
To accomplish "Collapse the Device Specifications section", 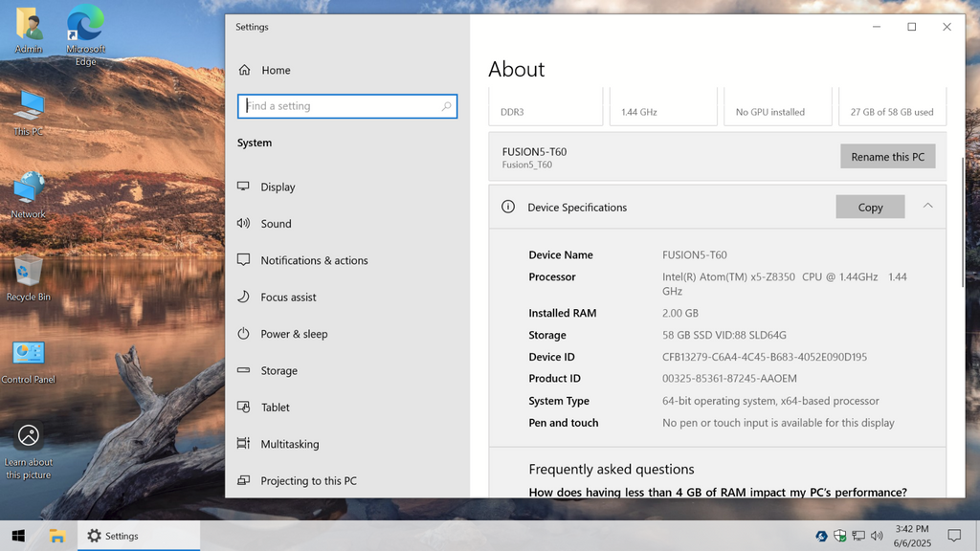I will tap(927, 207).
